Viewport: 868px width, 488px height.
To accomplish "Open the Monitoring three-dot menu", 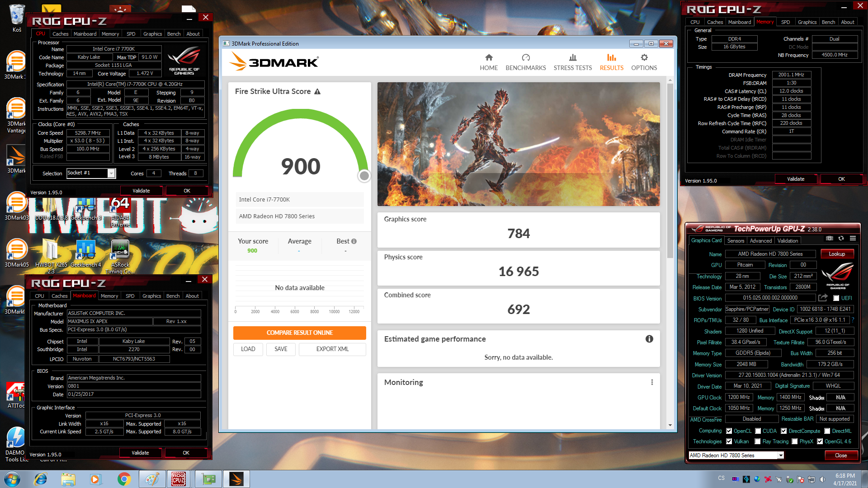I will tap(652, 382).
